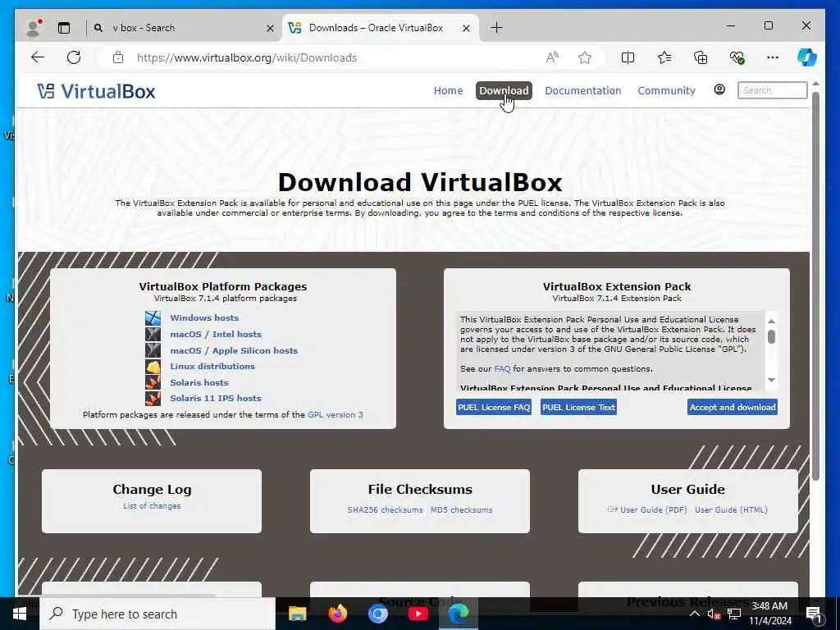Viewport: 840px width, 630px height.
Task: Open the user account icon on VirtualBox site
Action: pos(719,89)
